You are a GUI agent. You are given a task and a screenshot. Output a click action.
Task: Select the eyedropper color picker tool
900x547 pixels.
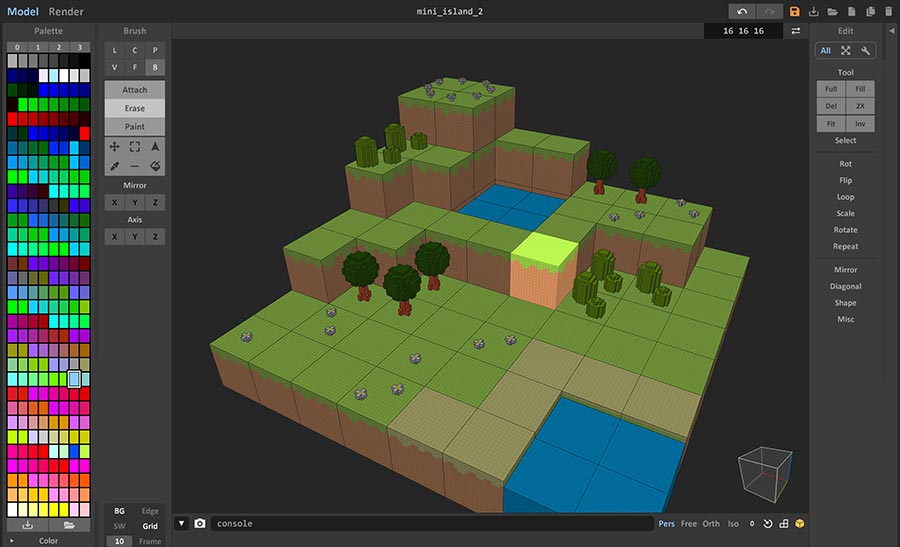[x=114, y=166]
